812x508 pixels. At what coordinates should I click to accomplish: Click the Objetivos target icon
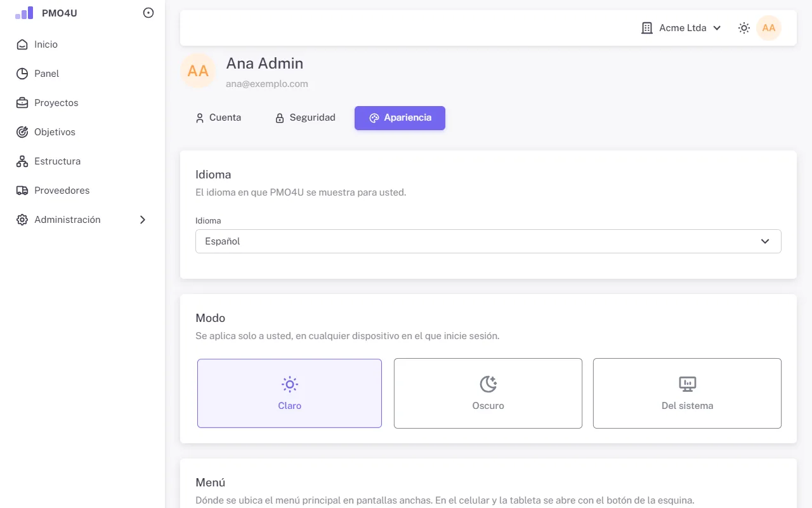22,132
